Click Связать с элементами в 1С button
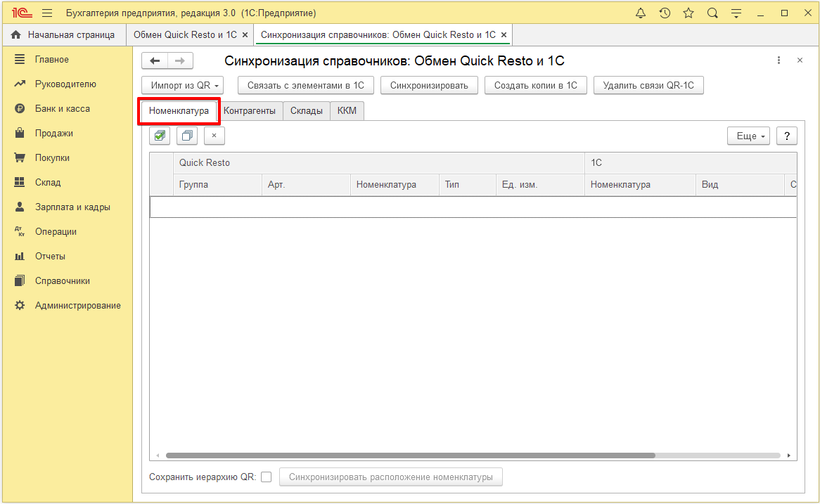Screen dimensions: 820x504 tap(305, 85)
